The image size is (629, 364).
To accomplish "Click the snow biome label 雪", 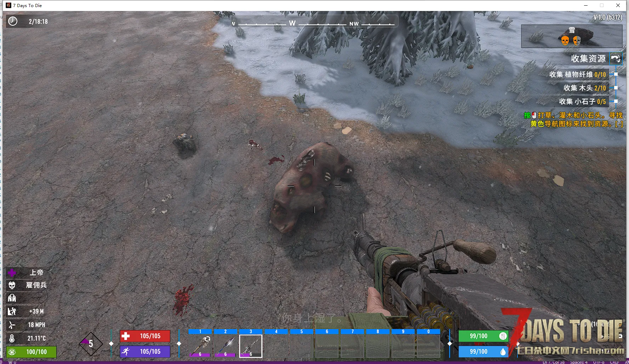I will pyautogui.click(x=572, y=30).
